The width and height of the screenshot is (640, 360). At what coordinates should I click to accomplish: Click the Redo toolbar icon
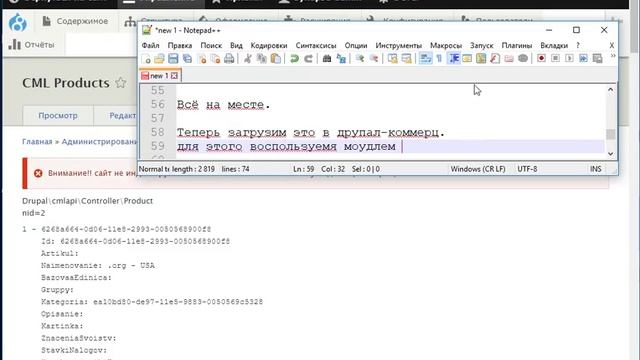(309, 58)
